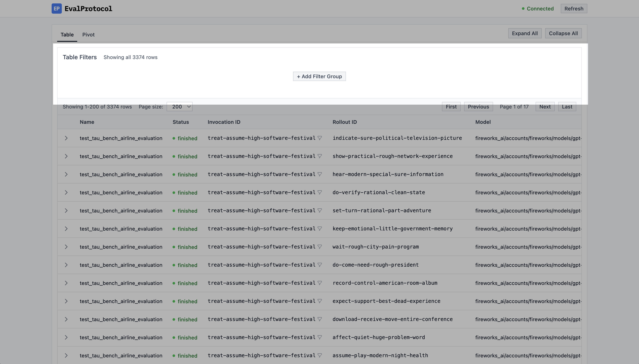
Task: Expand the indicate-sure-political-television-picture row
Action: point(66,138)
